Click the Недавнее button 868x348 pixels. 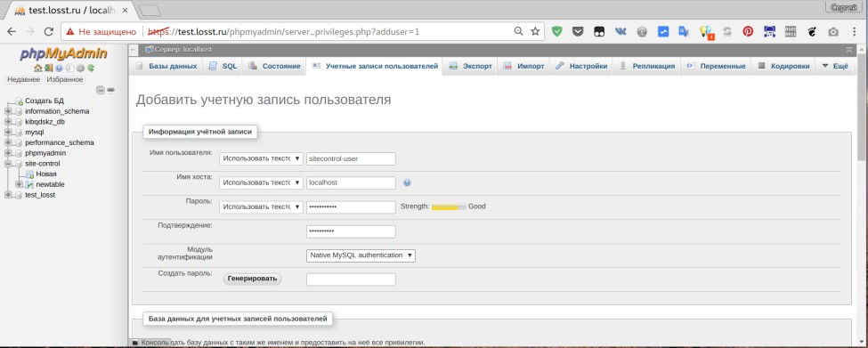(24, 80)
